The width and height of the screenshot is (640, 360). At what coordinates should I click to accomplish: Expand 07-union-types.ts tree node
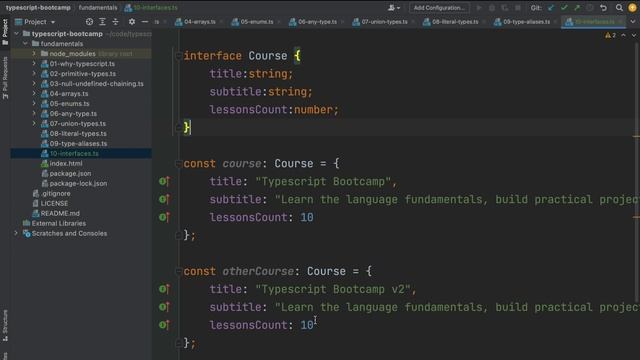point(34,123)
